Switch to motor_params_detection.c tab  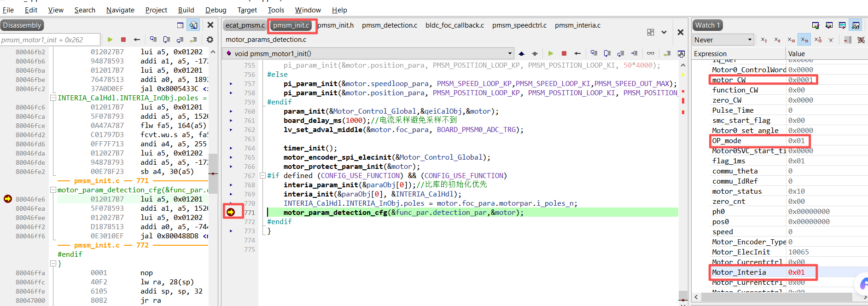pos(266,40)
